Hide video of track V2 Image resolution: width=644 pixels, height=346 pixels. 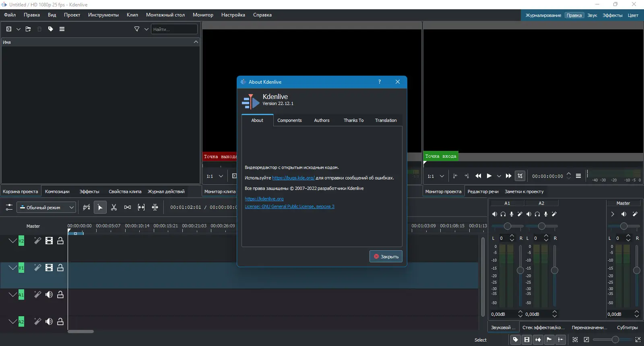(x=49, y=241)
